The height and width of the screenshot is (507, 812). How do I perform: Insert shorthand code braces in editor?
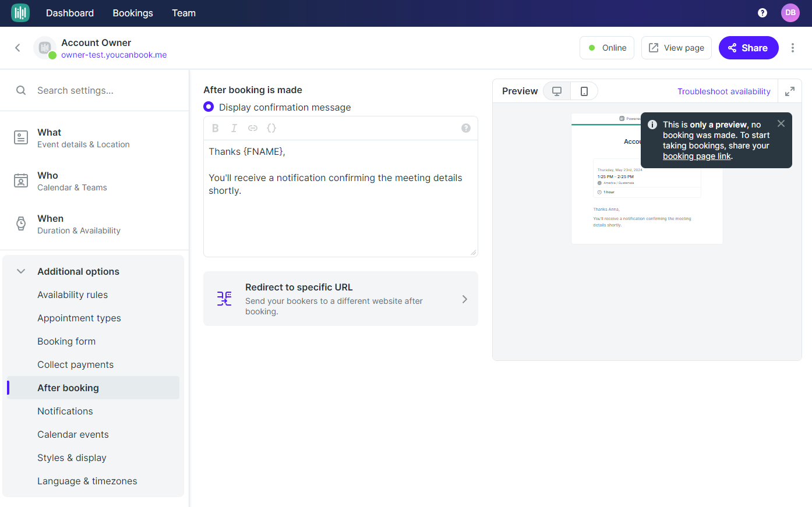coord(271,128)
